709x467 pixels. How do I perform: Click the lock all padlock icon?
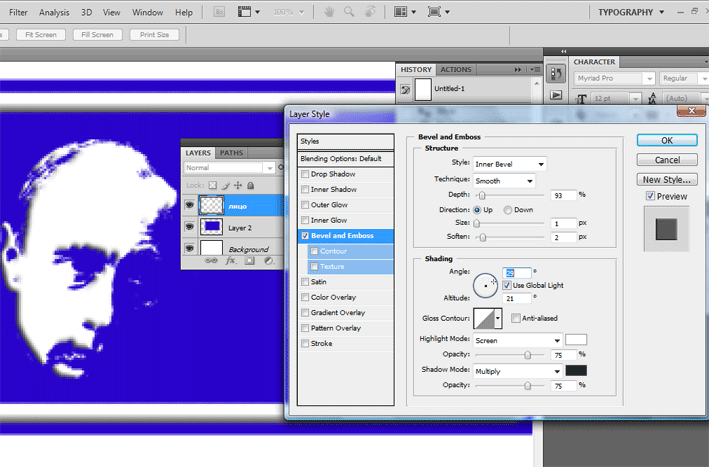(x=251, y=185)
